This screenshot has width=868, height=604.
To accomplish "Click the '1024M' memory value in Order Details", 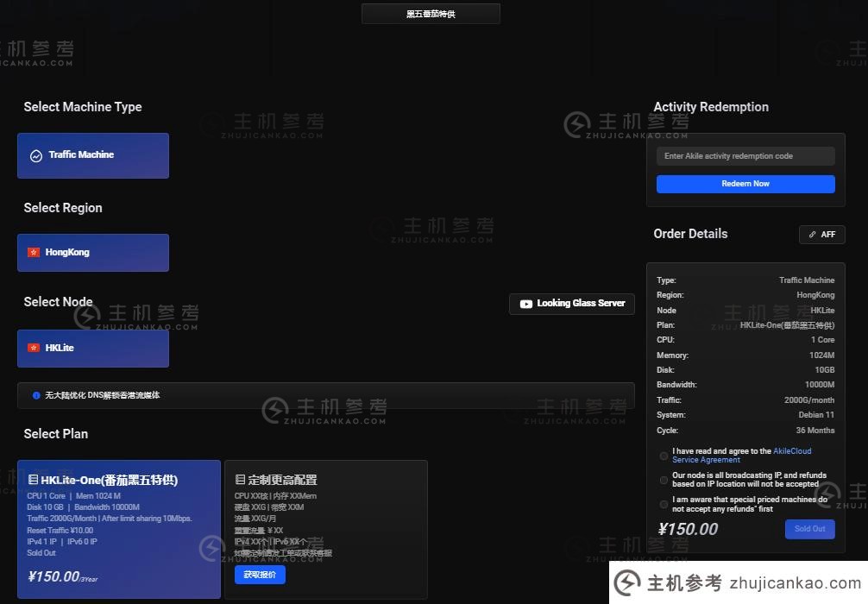I will (822, 355).
